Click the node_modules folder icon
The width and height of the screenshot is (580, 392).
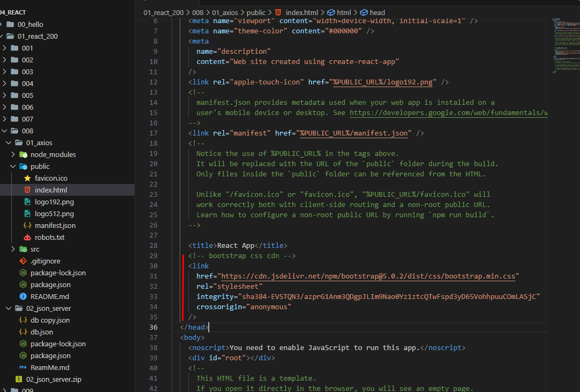click(x=23, y=154)
